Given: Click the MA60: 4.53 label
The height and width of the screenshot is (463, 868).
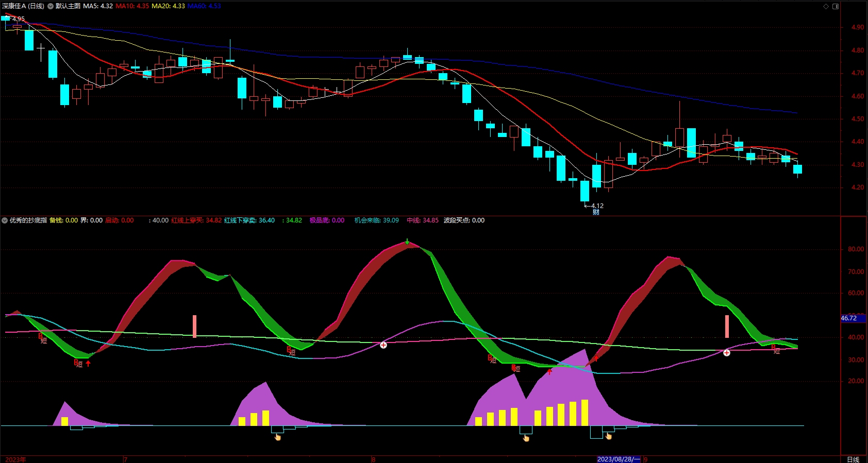Looking at the screenshot, I should coord(204,6).
